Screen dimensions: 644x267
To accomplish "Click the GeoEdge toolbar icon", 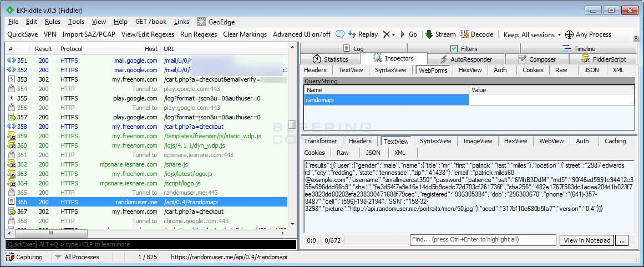I will click(201, 22).
